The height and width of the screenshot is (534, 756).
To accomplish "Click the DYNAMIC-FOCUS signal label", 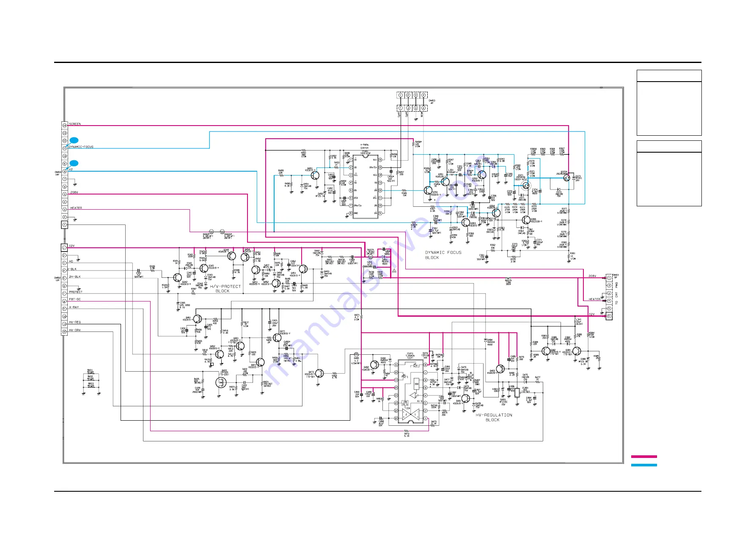I will click(81, 147).
